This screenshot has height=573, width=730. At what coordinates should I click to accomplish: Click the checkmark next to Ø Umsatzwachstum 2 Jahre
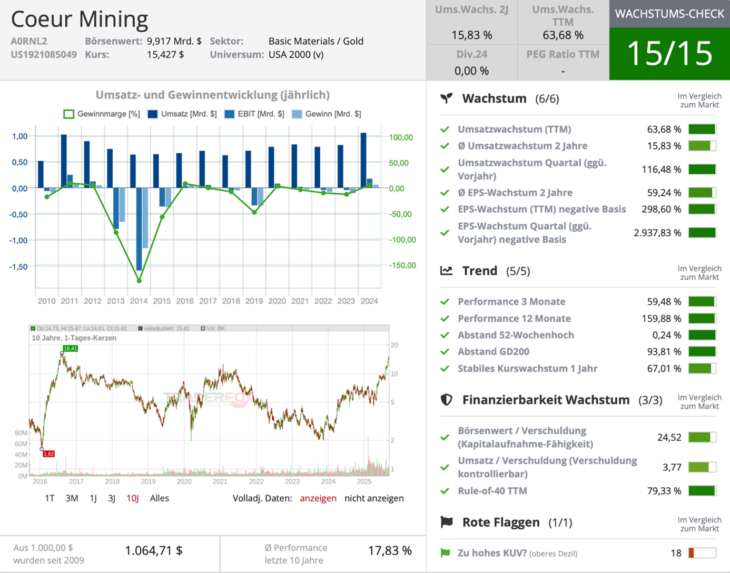point(445,146)
